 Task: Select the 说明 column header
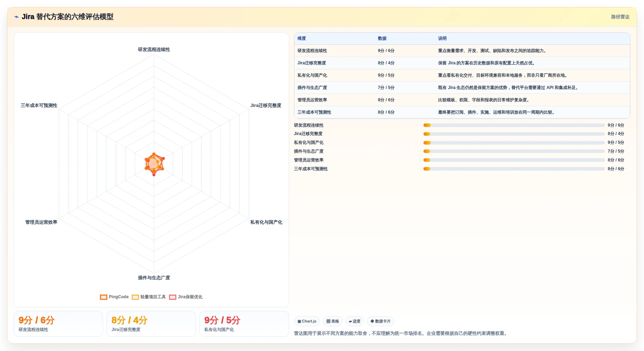coord(442,38)
